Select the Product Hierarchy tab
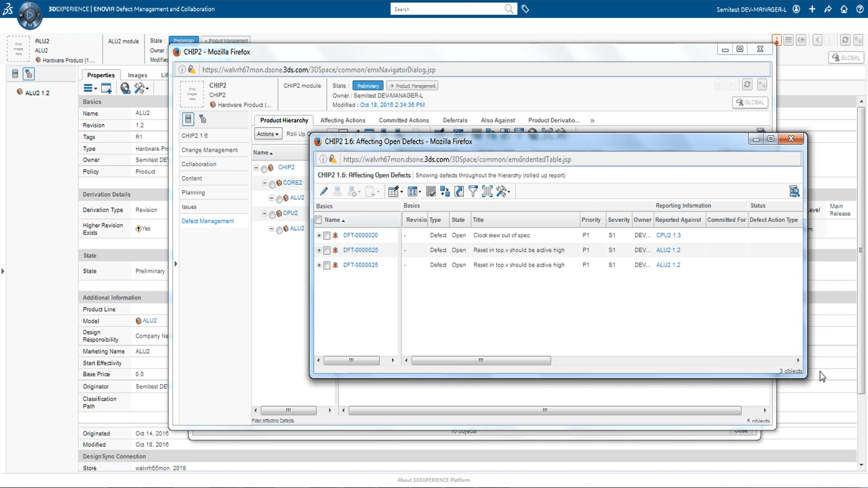Image resolution: width=868 pixels, height=488 pixels. [284, 120]
